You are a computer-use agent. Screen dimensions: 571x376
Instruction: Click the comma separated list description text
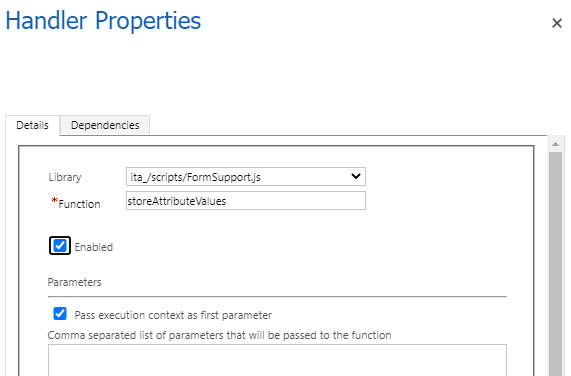219,335
